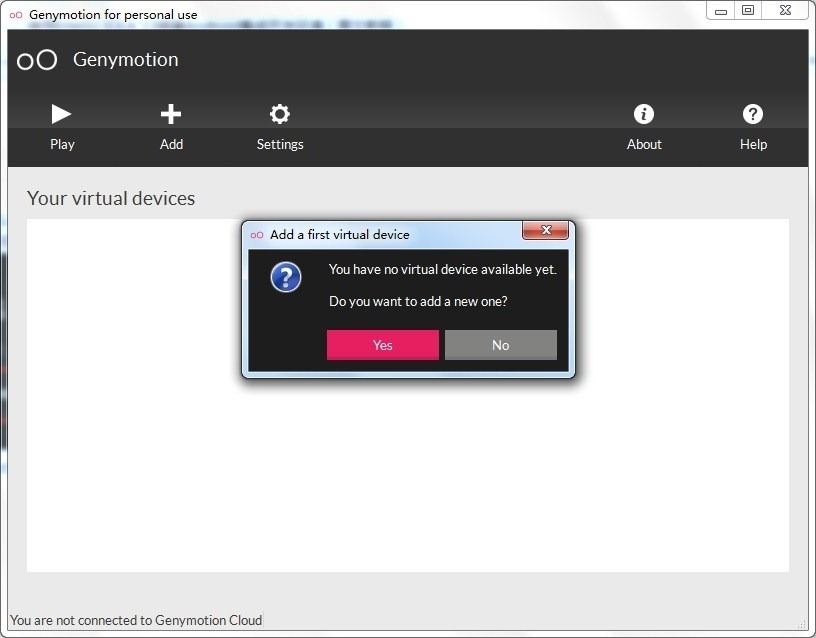
Task: Click the 'Your virtual devices' heading
Action: pos(111,198)
